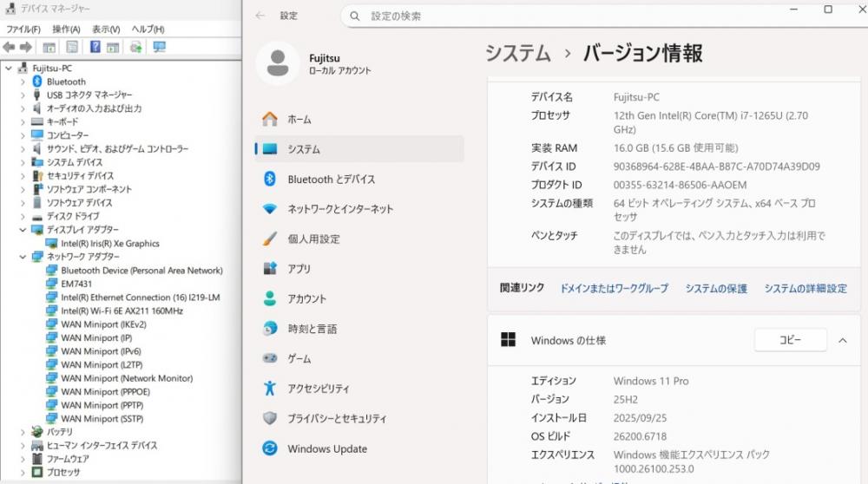The height and width of the screenshot is (484, 868).
Task: Collapse the ディスプレイ アダプター tree node
Action: [23, 230]
